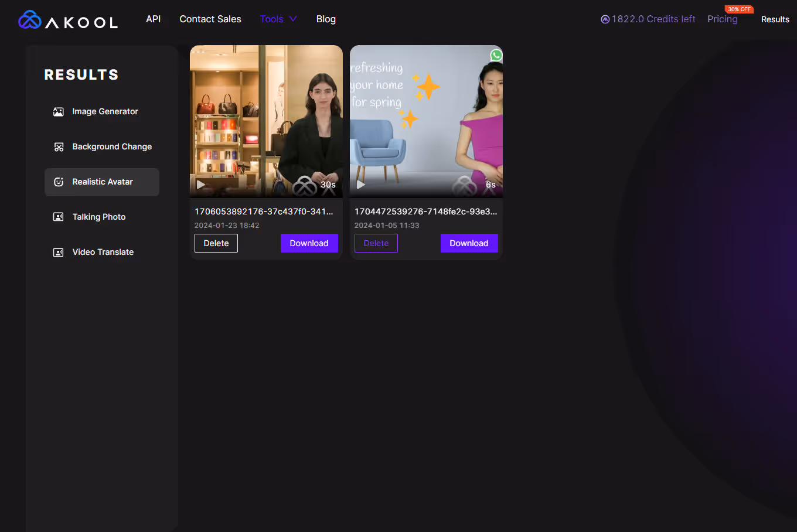Click the WhatsApp icon on second video
Screen dimensions: 797x532
pyautogui.click(x=496, y=55)
